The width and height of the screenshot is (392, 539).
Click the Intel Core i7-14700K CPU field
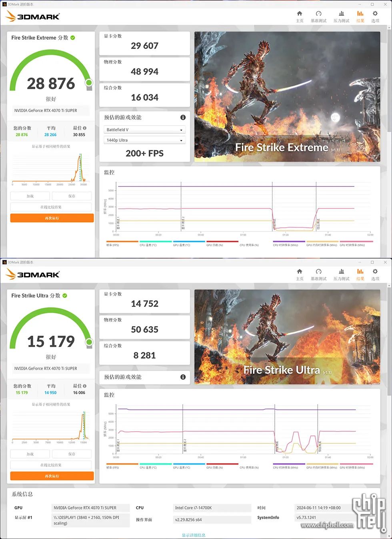coord(212,508)
